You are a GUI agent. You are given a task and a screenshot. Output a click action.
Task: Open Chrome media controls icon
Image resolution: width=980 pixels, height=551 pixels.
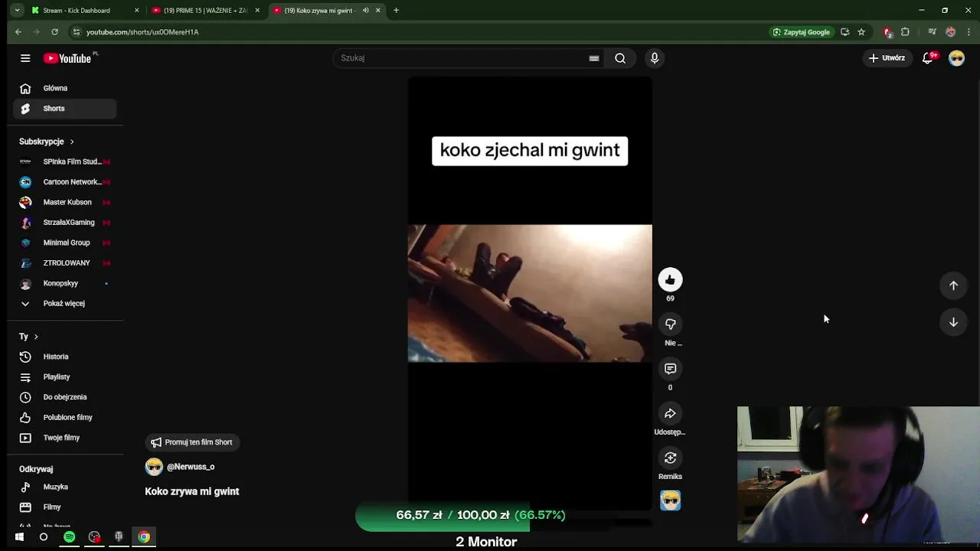(x=932, y=32)
